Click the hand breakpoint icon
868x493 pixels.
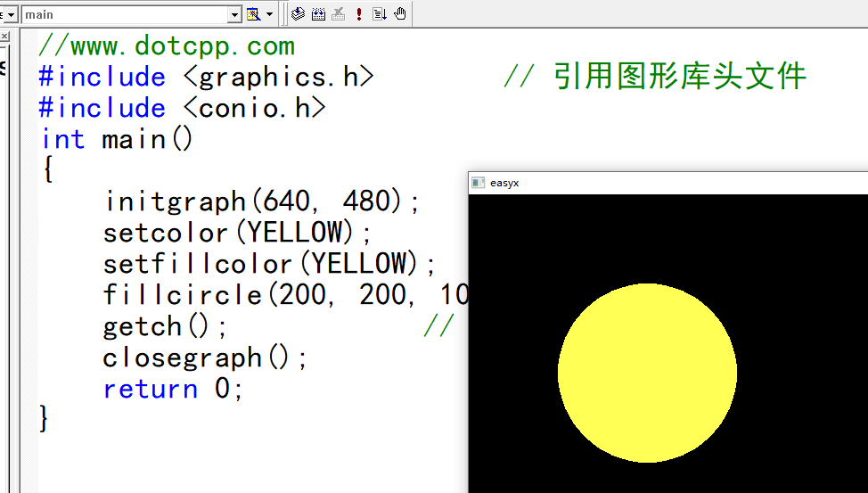pyautogui.click(x=399, y=14)
